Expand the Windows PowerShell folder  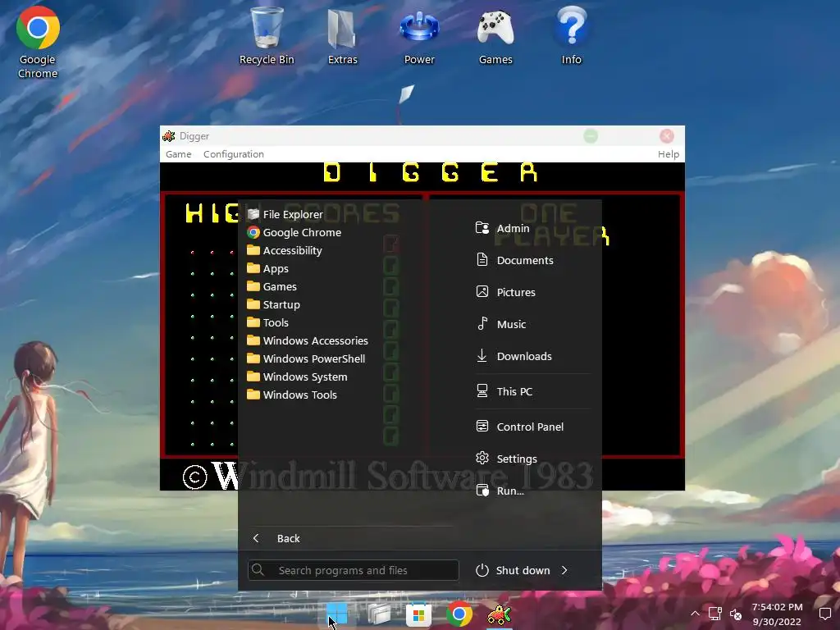pyautogui.click(x=306, y=359)
